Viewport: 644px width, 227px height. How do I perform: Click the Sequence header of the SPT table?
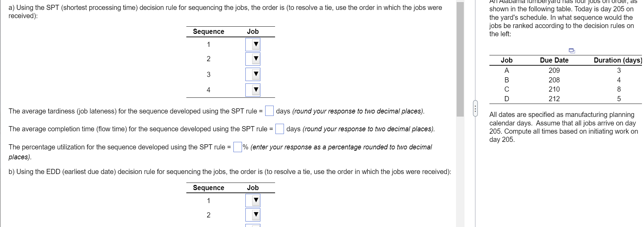coord(209,31)
